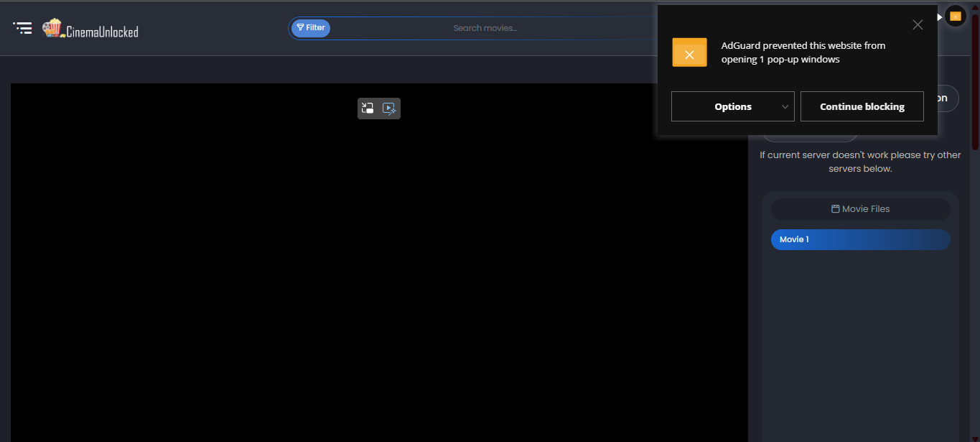The width and height of the screenshot is (980, 442).
Task: Click the orange extension icon in the browser toolbar
Action: pyautogui.click(x=955, y=14)
